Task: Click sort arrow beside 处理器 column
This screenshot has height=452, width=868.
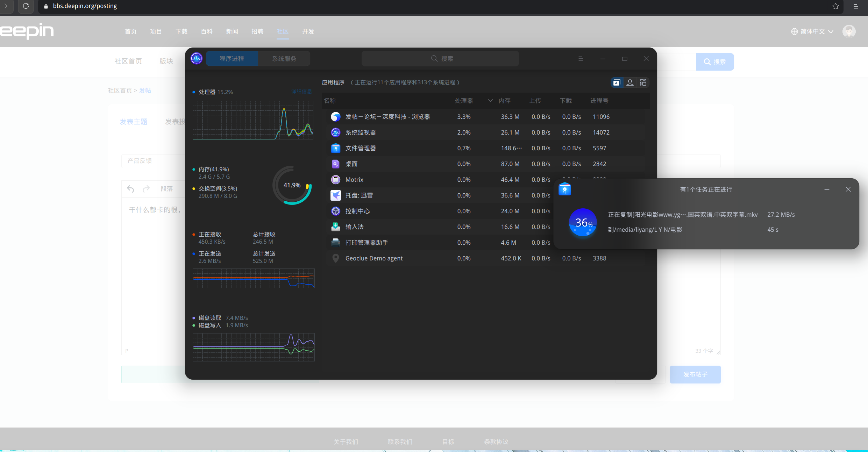Action: (490, 101)
